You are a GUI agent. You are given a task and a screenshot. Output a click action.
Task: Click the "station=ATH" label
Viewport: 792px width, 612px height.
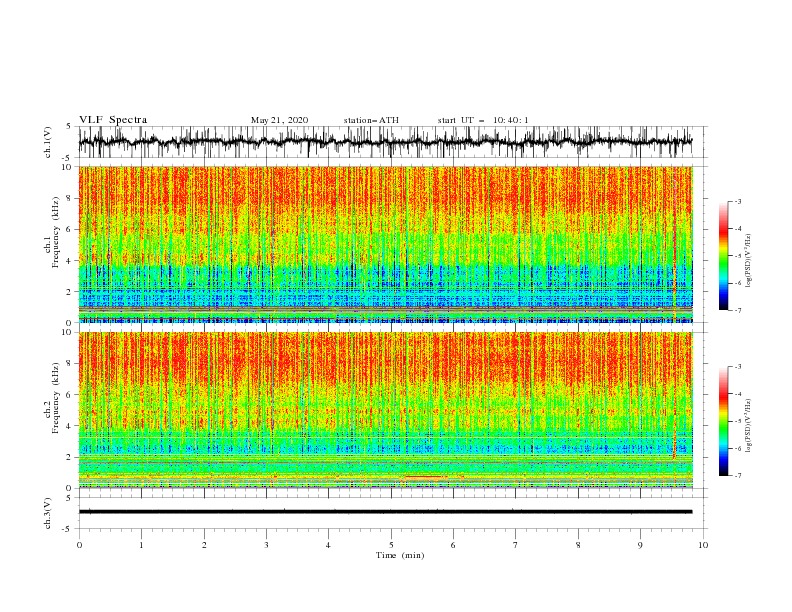coord(371,120)
